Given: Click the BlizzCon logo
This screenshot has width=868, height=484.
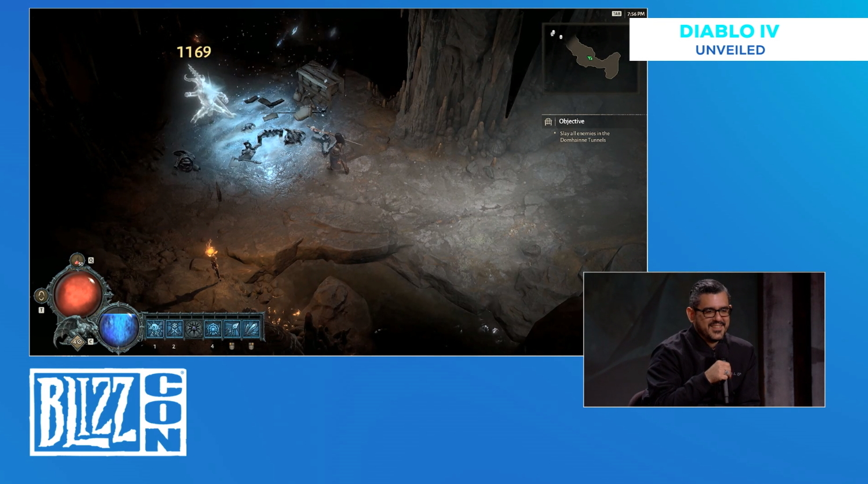Looking at the screenshot, I should point(108,412).
